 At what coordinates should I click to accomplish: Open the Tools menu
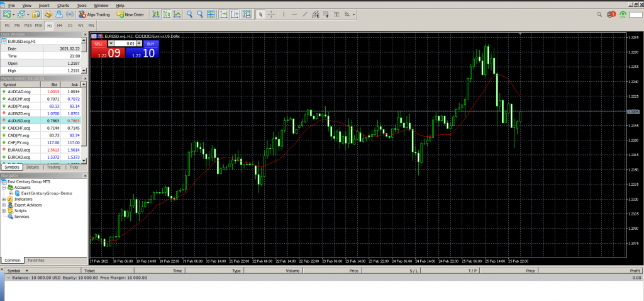[x=82, y=5]
